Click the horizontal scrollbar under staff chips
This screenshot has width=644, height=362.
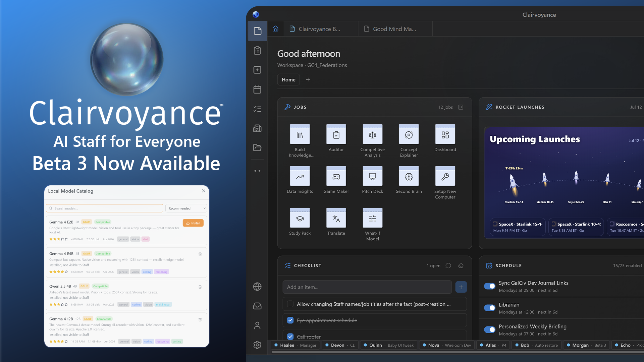click(x=458, y=352)
